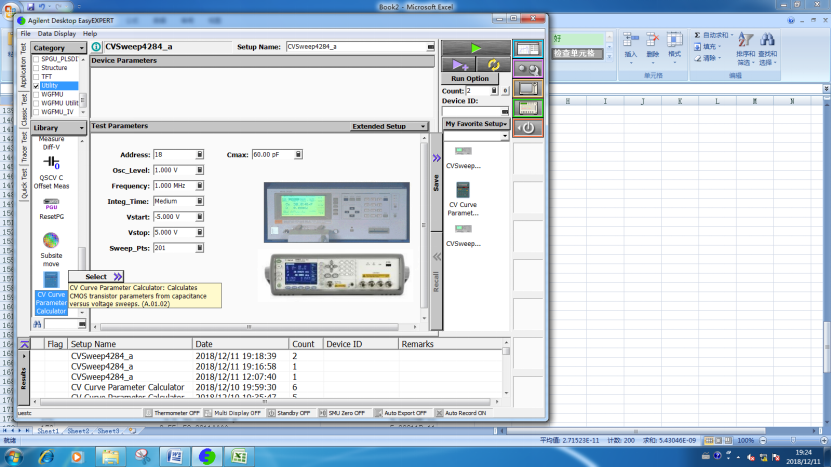Screen dimensions: 831x468
Task: Click the binoculars search icon under Library
Action: point(38,324)
